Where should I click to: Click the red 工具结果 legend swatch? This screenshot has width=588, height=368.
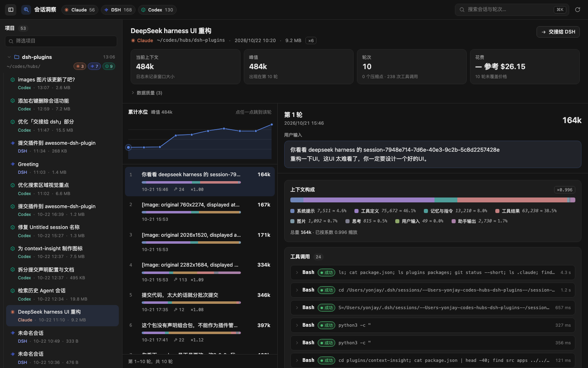point(497,211)
